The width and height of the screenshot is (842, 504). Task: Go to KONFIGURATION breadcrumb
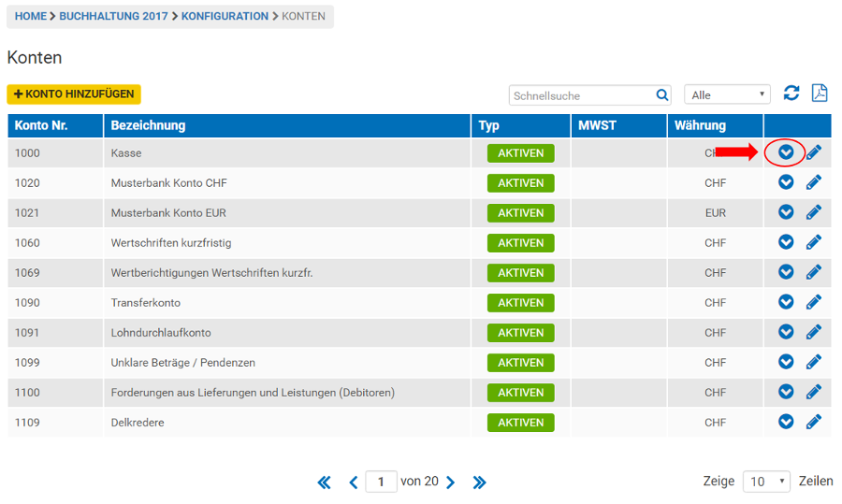pyautogui.click(x=225, y=16)
